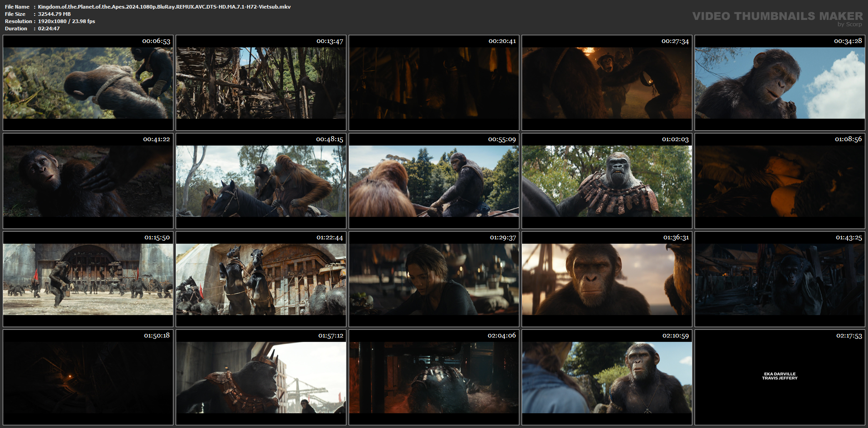The height and width of the screenshot is (428, 868).
Task: Click the 00:48:15 timestamp text
Action: (330, 139)
